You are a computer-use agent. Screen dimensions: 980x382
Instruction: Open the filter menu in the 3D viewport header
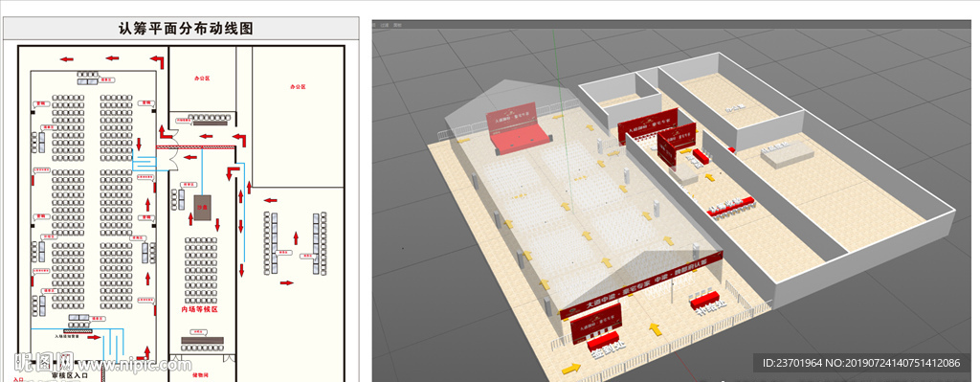click(384, 25)
